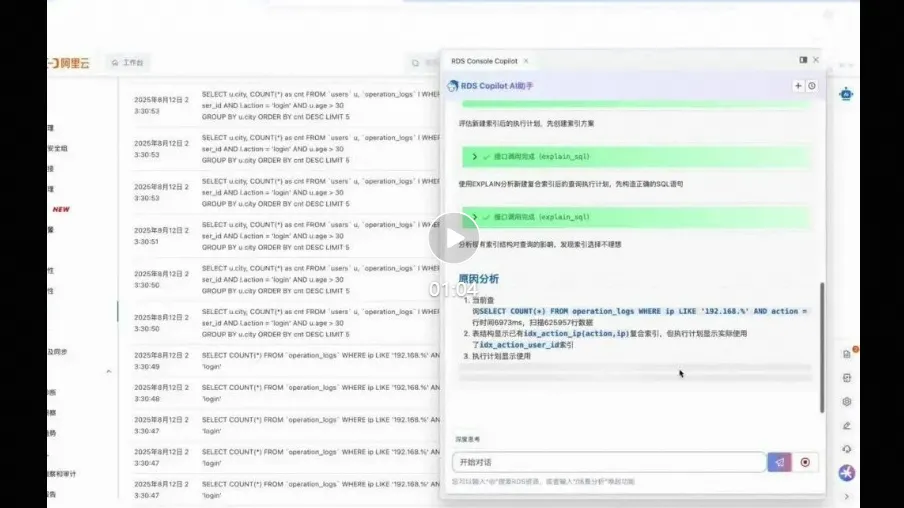Image resolution: width=904 pixels, height=508 pixels.
Task: Click the 执行计划显示使用 list item
Action: tap(501, 356)
